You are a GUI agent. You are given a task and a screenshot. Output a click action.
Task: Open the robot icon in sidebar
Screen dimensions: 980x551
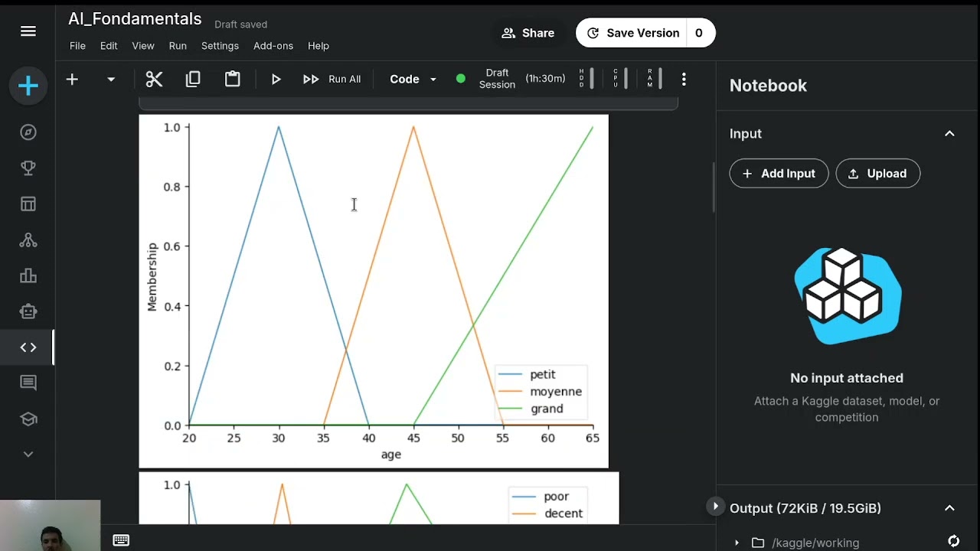tap(28, 311)
